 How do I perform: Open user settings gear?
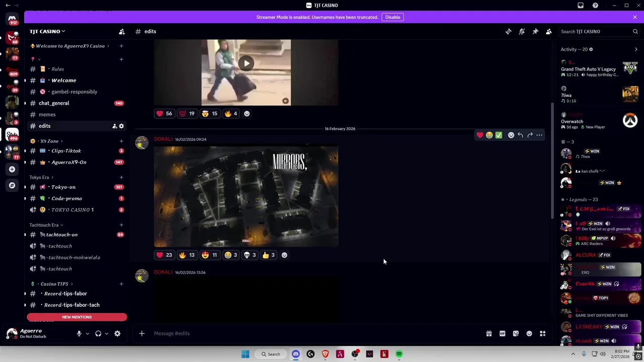click(x=117, y=333)
